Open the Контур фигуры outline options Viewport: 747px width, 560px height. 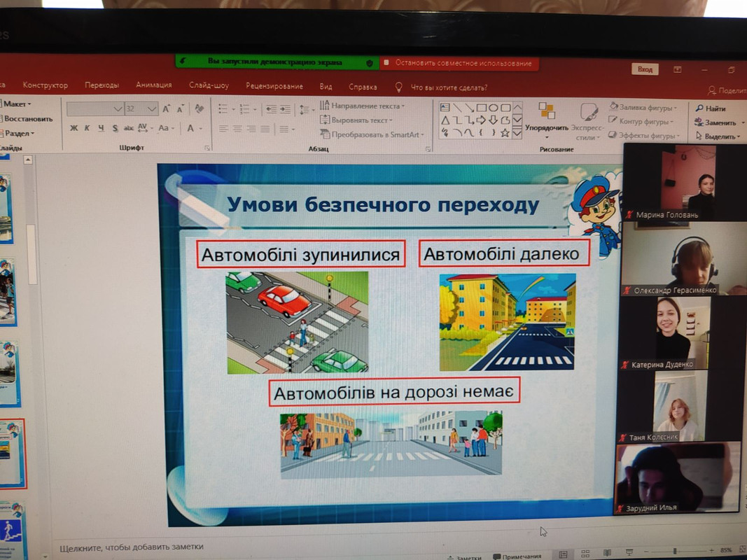coord(641,121)
